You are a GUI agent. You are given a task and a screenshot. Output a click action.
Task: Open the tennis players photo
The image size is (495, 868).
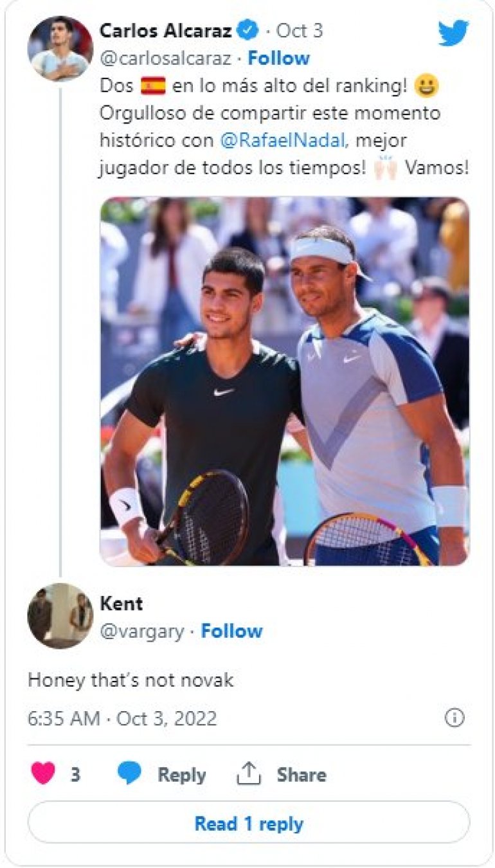pyautogui.click(x=284, y=381)
